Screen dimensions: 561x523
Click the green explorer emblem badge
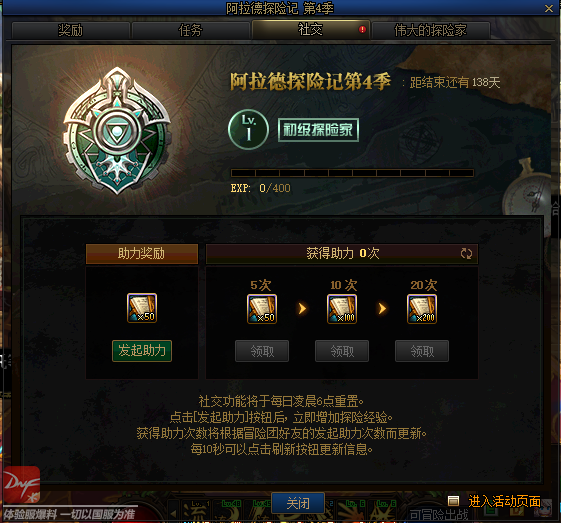[117, 131]
